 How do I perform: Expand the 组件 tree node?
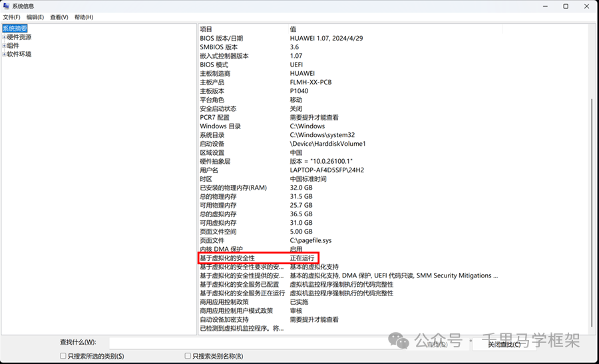coord(4,46)
